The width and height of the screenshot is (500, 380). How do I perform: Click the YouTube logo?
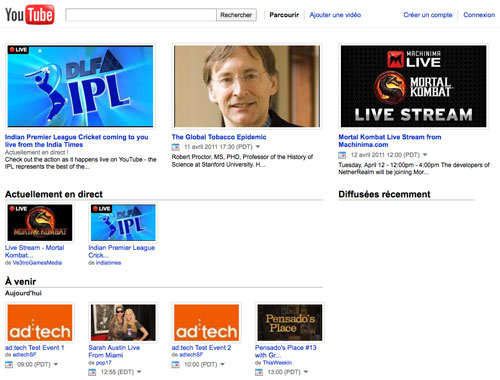click(x=30, y=15)
